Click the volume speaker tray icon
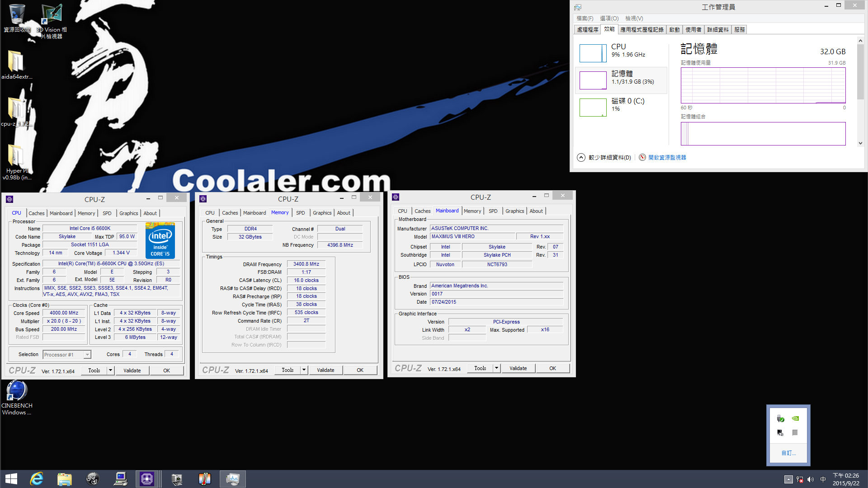 (x=810, y=479)
